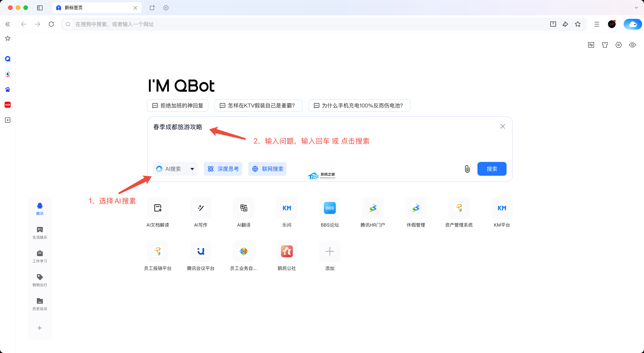Open the AI文档解读 shortcut

[158, 208]
